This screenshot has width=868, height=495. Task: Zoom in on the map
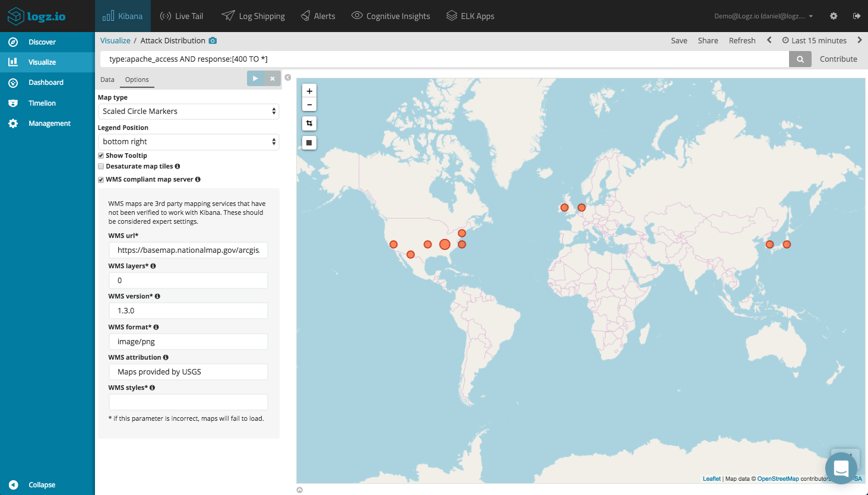[x=309, y=91]
